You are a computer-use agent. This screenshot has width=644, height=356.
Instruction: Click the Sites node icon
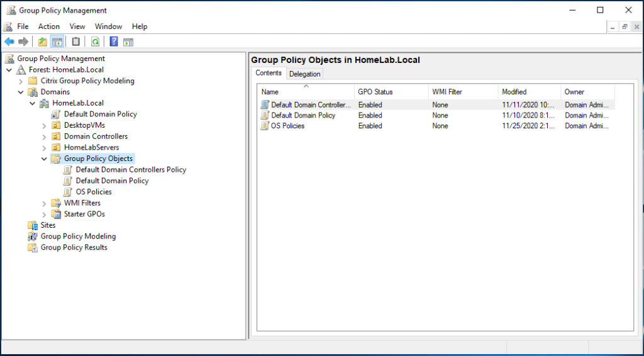33,225
